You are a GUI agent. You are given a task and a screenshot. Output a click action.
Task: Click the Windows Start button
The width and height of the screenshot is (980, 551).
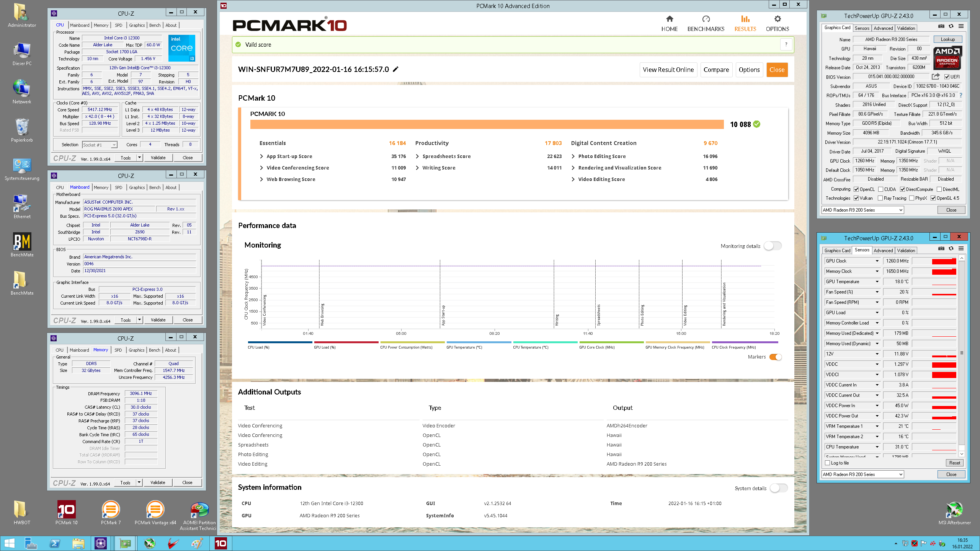pyautogui.click(x=9, y=543)
